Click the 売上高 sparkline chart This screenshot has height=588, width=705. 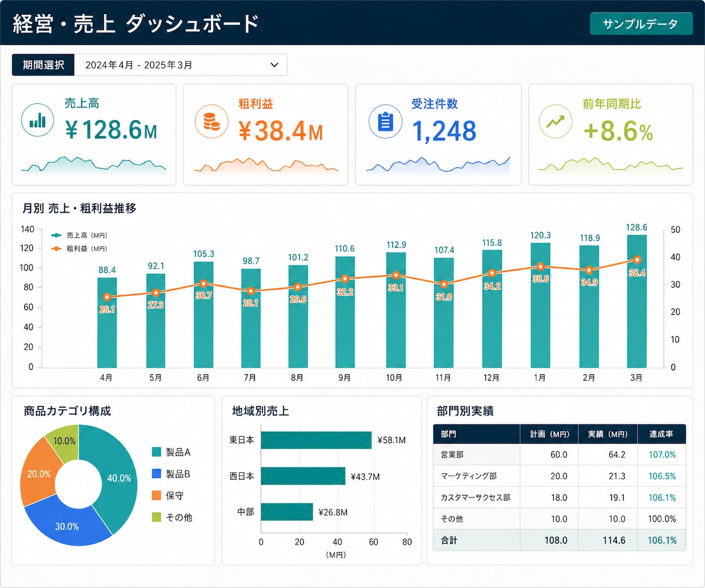(x=94, y=165)
